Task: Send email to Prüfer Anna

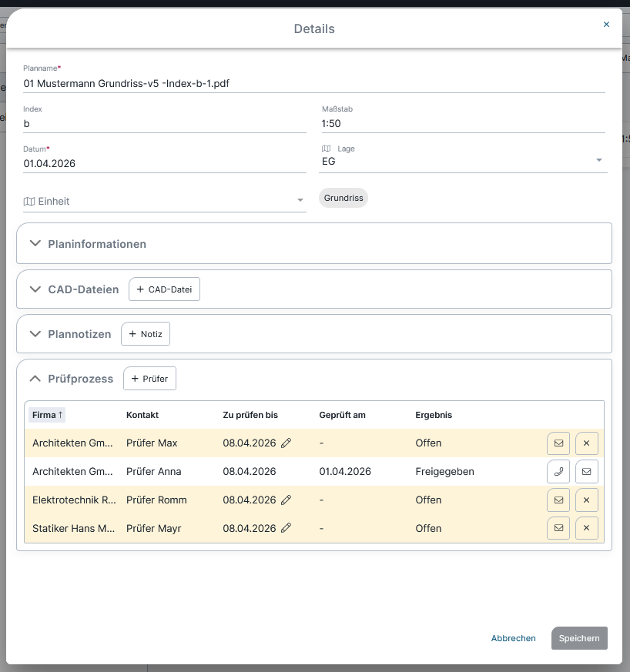Action: [x=586, y=471]
